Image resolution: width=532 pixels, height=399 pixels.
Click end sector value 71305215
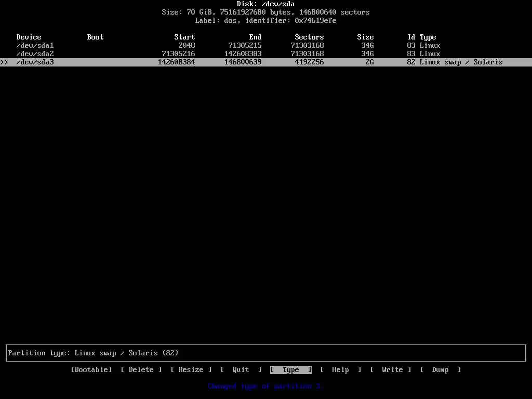click(x=245, y=46)
